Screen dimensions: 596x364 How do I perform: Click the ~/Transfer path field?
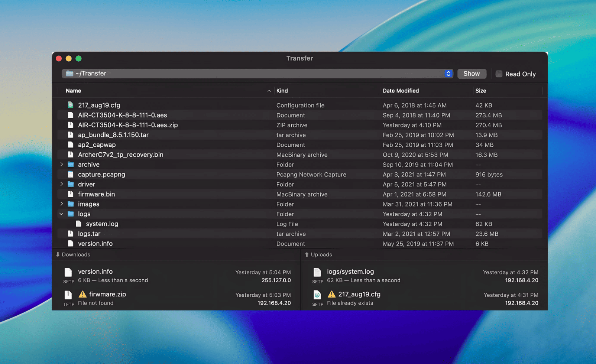click(257, 74)
